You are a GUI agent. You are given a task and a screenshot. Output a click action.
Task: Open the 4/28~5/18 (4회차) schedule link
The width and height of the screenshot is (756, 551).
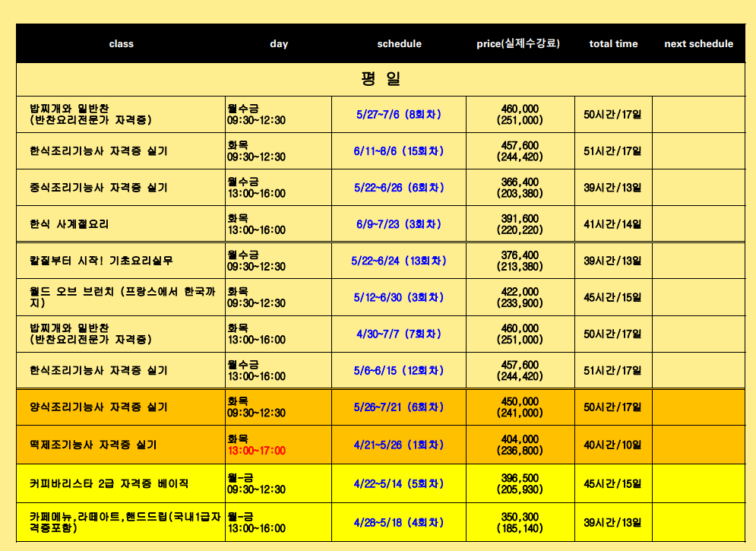[399, 523]
